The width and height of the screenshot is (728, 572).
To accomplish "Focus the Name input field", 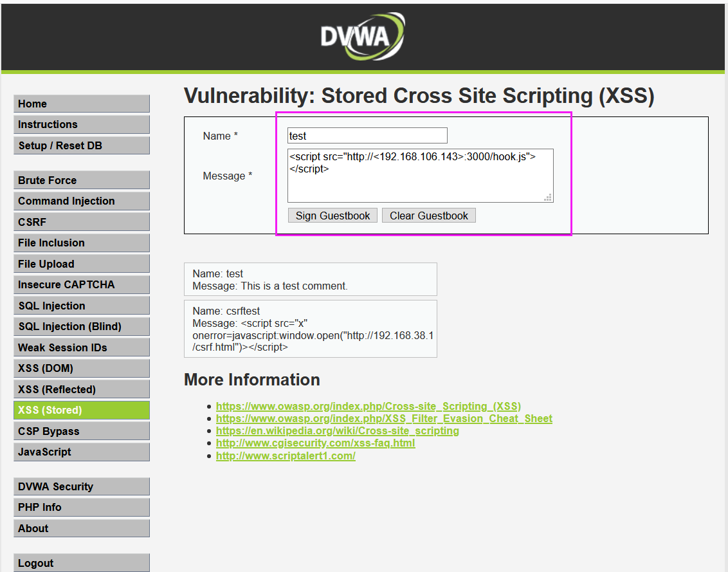I will 367,136.
